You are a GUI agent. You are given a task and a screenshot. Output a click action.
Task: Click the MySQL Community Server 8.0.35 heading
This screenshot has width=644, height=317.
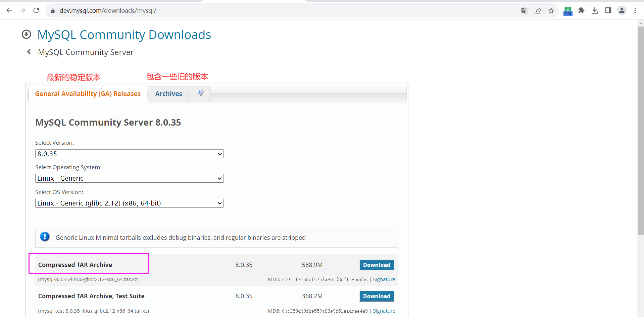(108, 123)
